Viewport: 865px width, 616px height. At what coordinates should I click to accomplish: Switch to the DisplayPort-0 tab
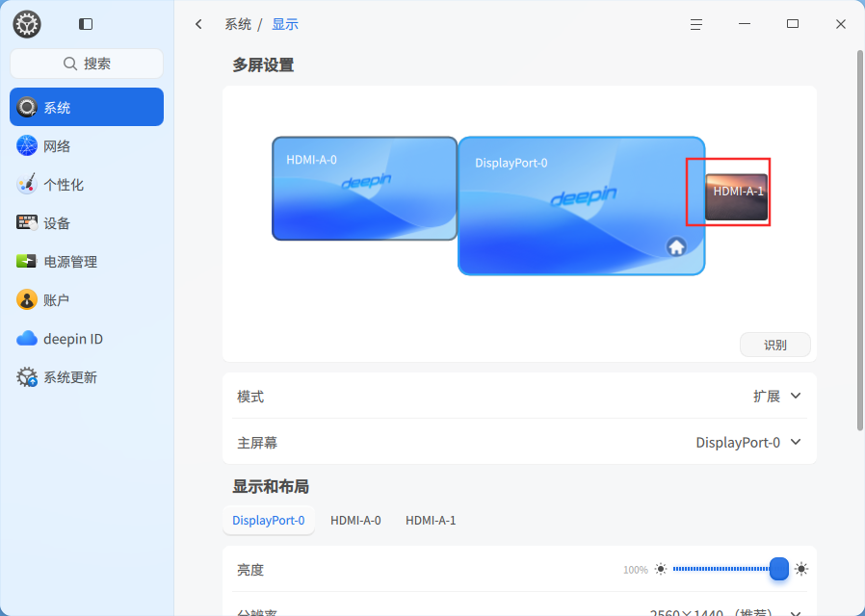point(268,520)
